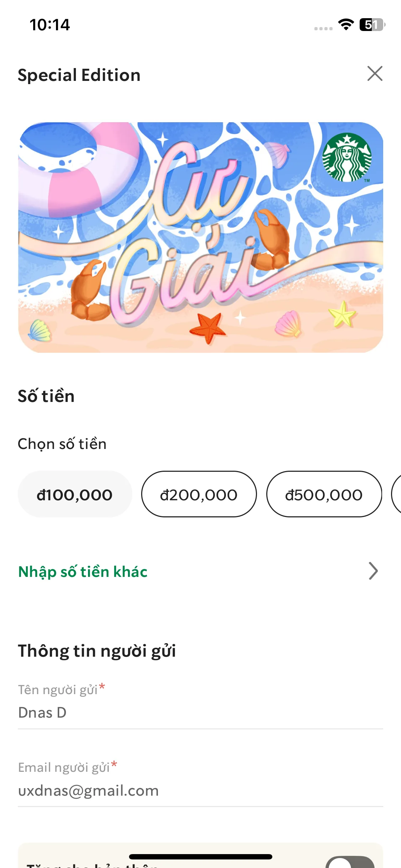Tap the battery level indicator
The width and height of the screenshot is (401, 868).
tap(372, 25)
